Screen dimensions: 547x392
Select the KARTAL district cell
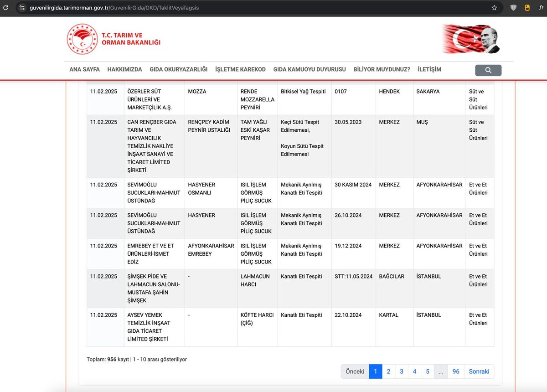click(x=394, y=327)
